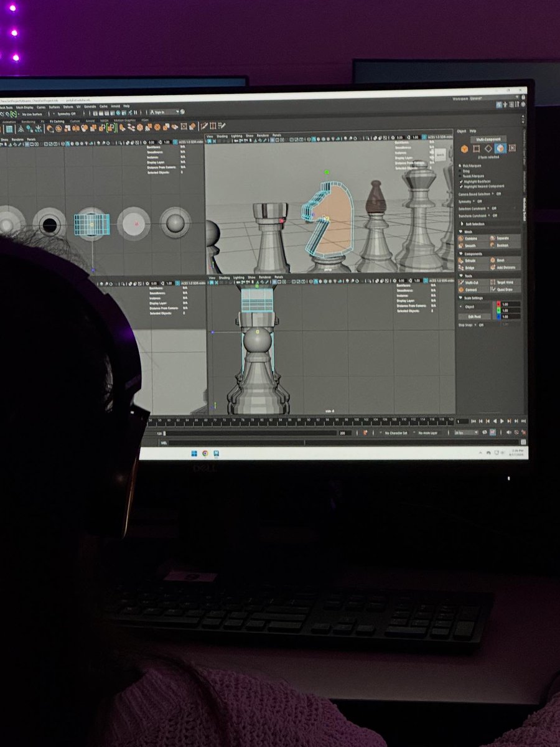Image resolution: width=560 pixels, height=747 pixels.
Task: Toggle blue Z scale axis lock
Action: [499, 316]
